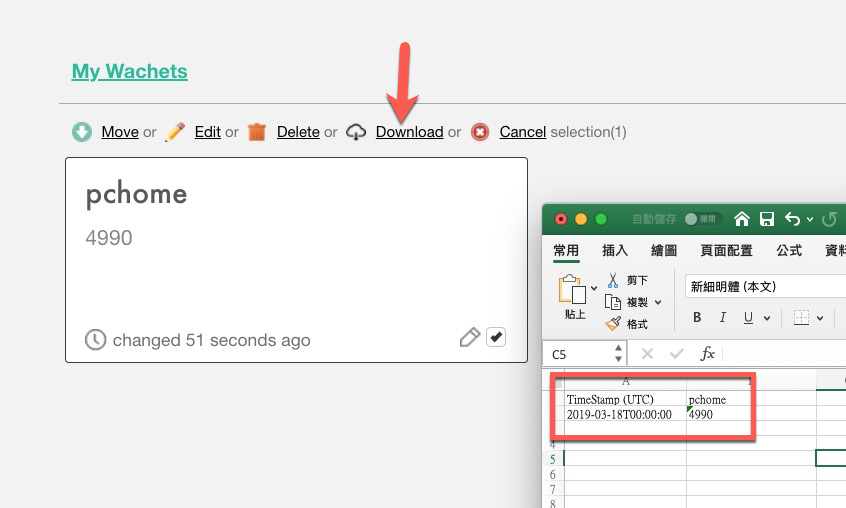Expand the paste options dropdown arrow
This screenshot has width=846, height=508.
[594, 288]
